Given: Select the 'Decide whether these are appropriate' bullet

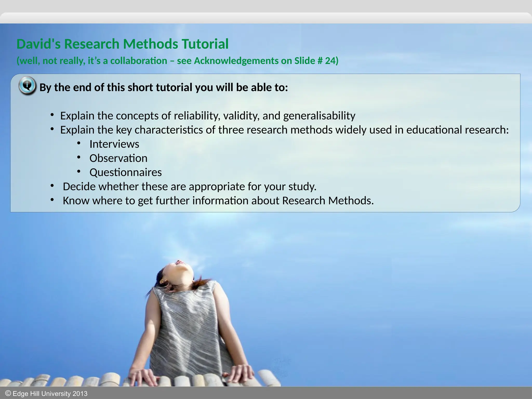Looking at the screenshot, I should click(x=189, y=187).
